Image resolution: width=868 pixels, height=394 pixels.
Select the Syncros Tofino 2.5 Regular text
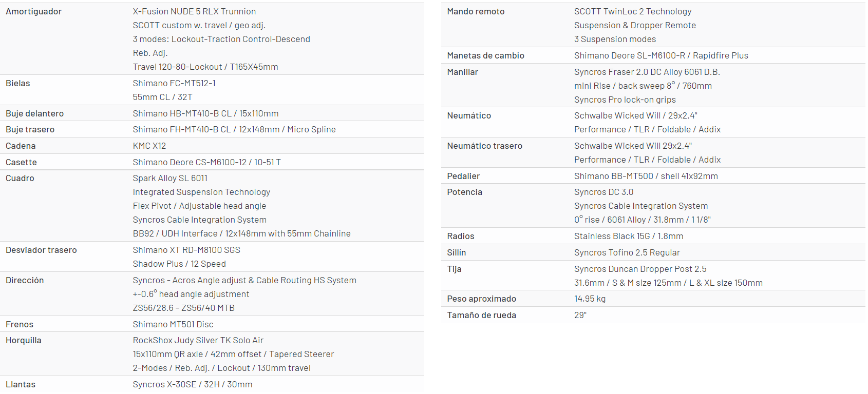pyautogui.click(x=627, y=252)
